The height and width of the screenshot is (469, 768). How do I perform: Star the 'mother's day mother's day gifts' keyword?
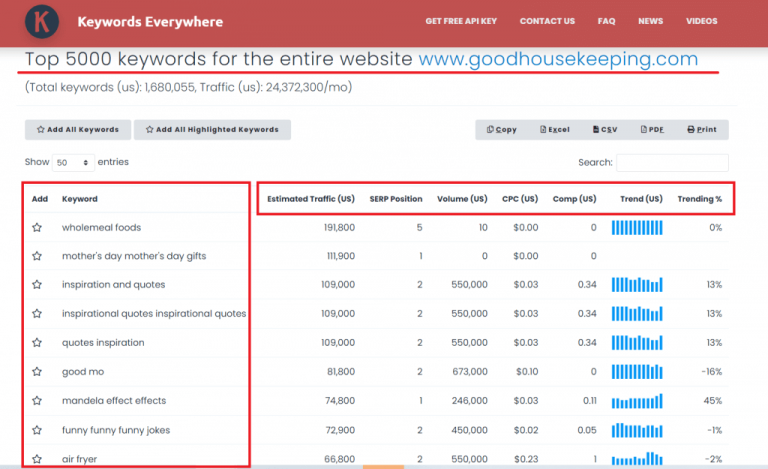point(37,256)
